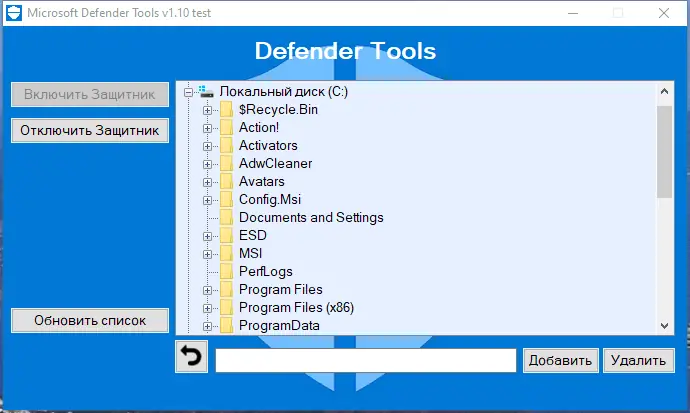Select the $Recycle.Bin tree label
The width and height of the screenshot is (690, 413).
[x=278, y=110]
